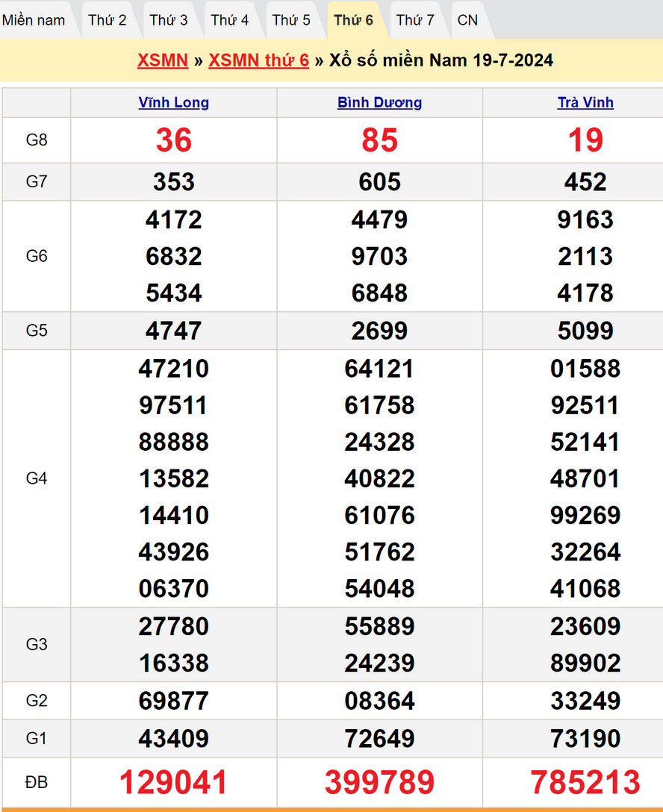Follow the XSMN thứ 6 link
This screenshot has width=663, height=812.
pos(258,60)
